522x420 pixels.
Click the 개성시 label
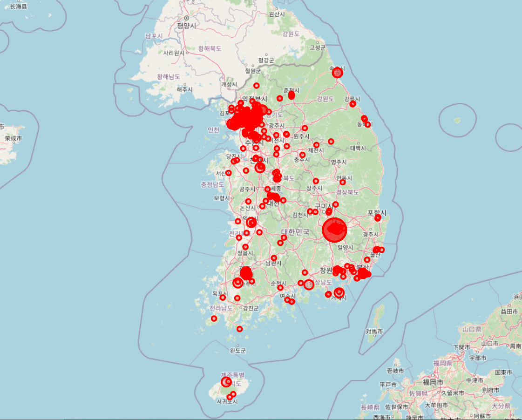pyautogui.click(x=229, y=85)
